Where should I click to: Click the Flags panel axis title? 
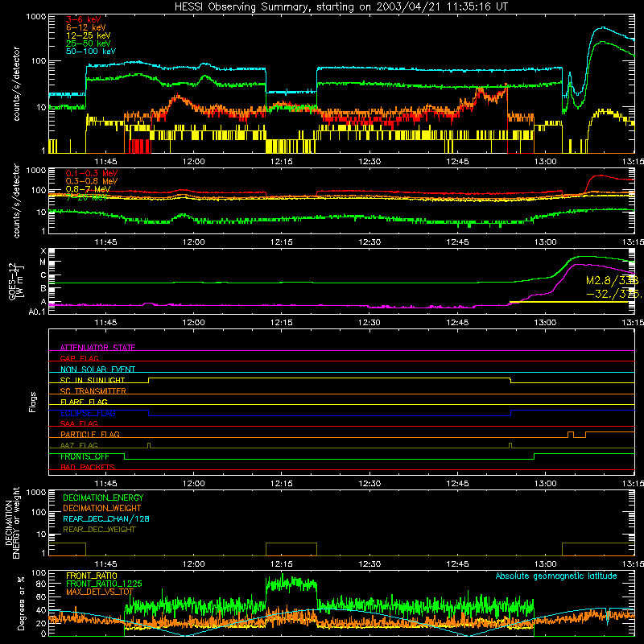coord(33,402)
